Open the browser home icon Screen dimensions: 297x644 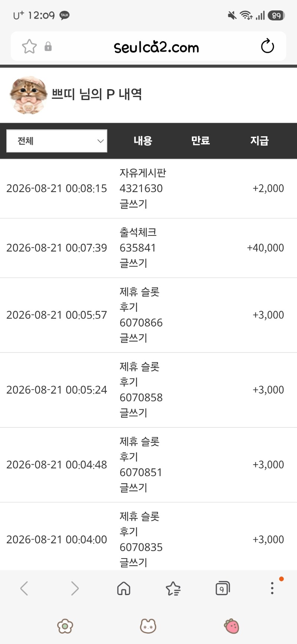pyautogui.click(x=124, y=588)
